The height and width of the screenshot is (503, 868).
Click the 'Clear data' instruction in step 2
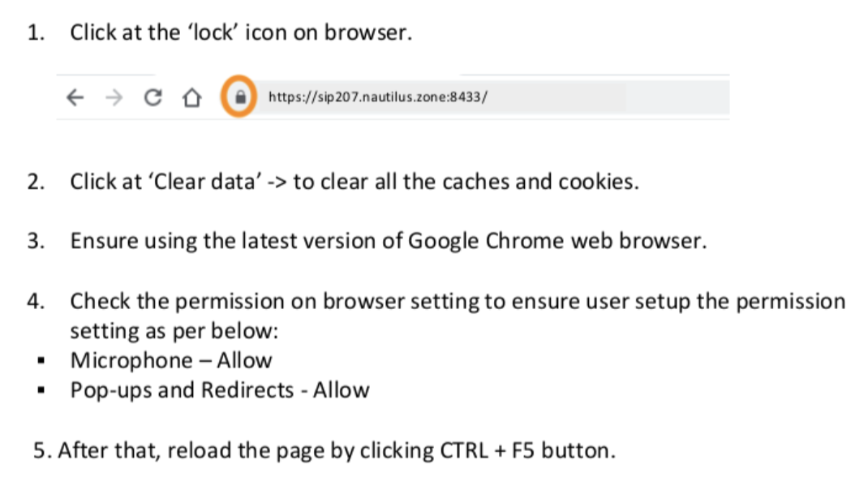[x=355, y=182]
